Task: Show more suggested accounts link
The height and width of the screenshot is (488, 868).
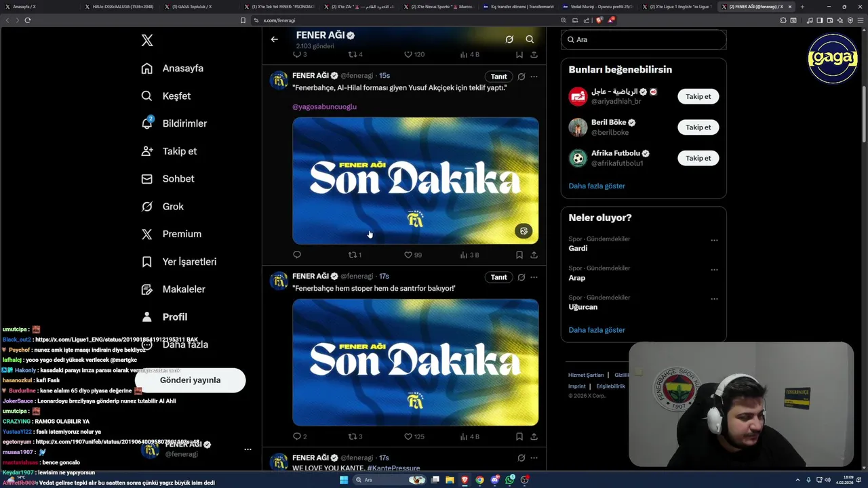Action: point(597,186)
